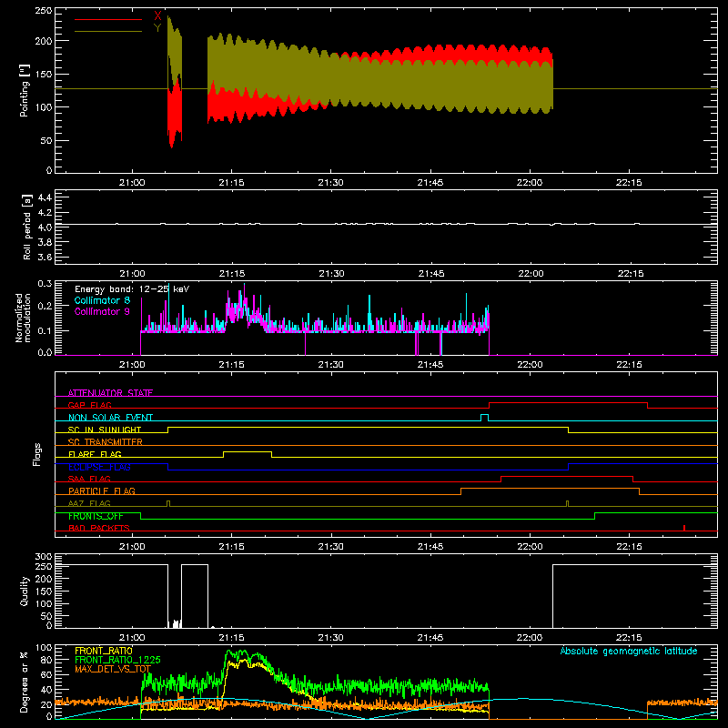Click the FRONTS_OFF label
The height and width of the screenshot is (728, 728).
pos(96,516)
